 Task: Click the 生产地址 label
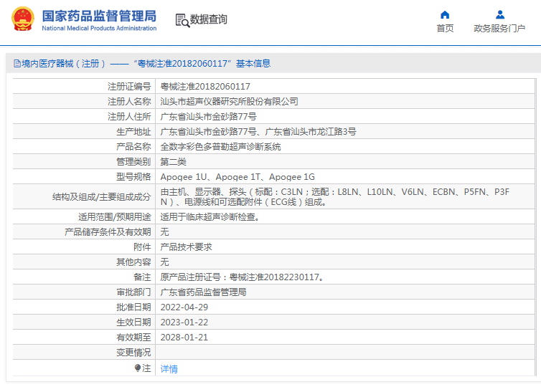(x=133, y=132)
